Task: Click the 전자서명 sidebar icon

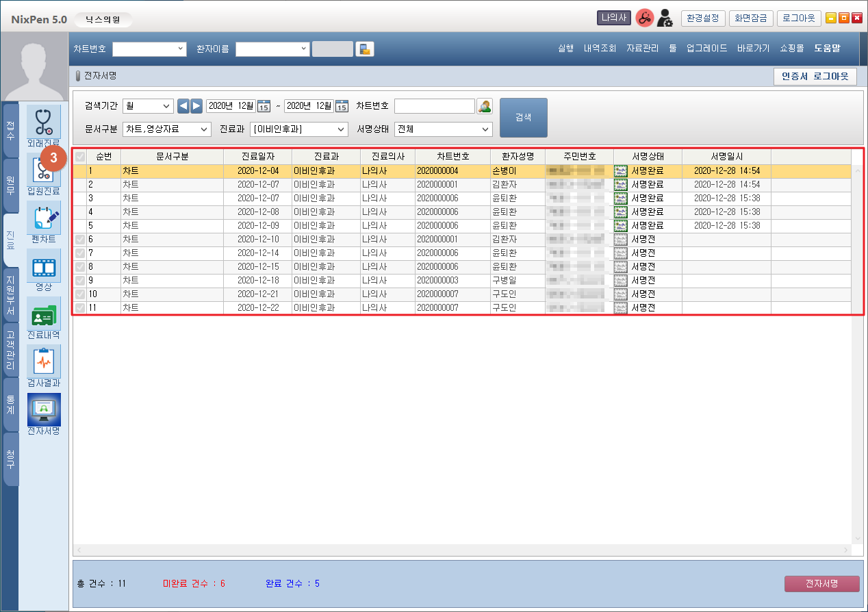Action: (43, 410)
